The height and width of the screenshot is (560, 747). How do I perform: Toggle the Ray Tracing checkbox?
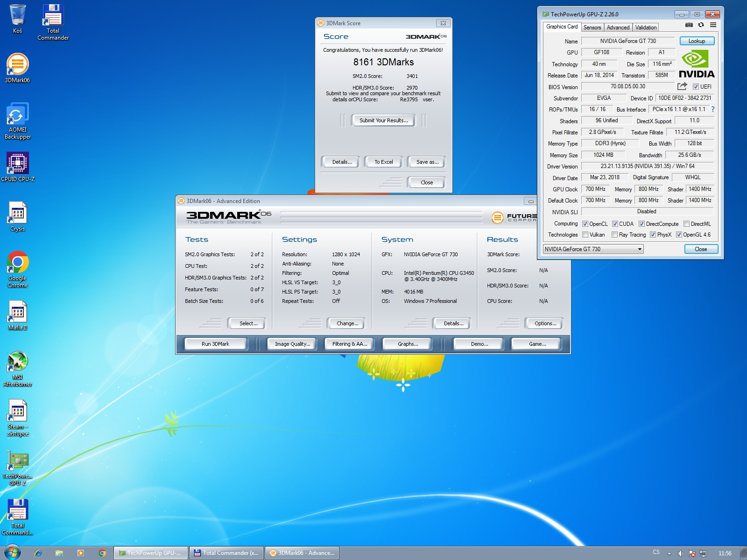pos(614,235)
